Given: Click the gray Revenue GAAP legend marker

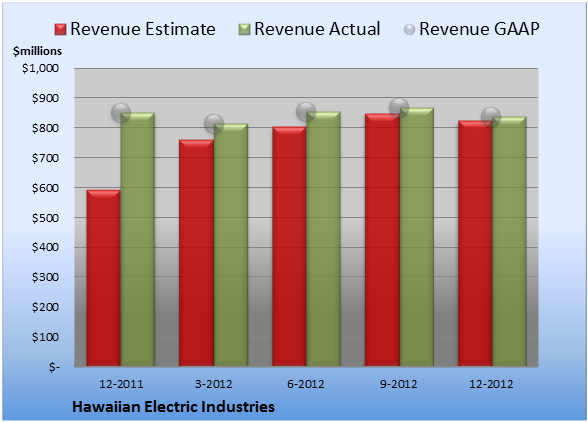Looking at the screenshot, I should [409, 30].
